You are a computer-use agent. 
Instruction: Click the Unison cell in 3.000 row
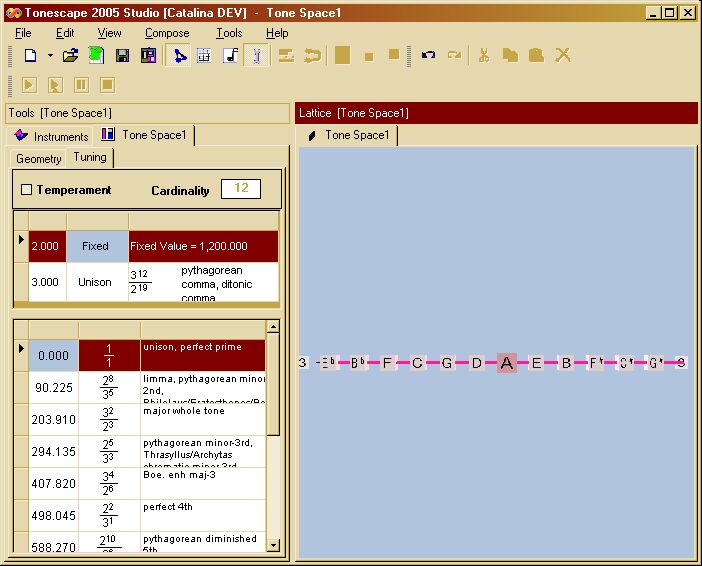point(97,282)
